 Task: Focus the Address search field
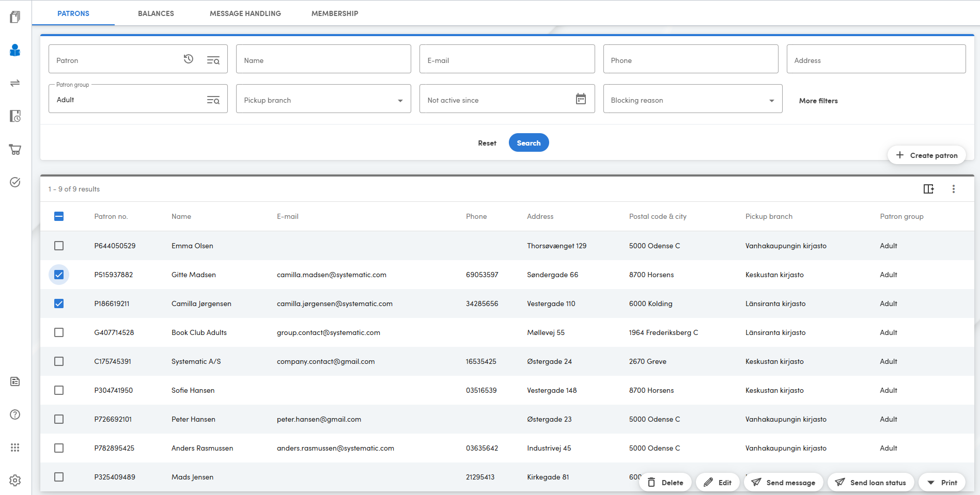876,59
